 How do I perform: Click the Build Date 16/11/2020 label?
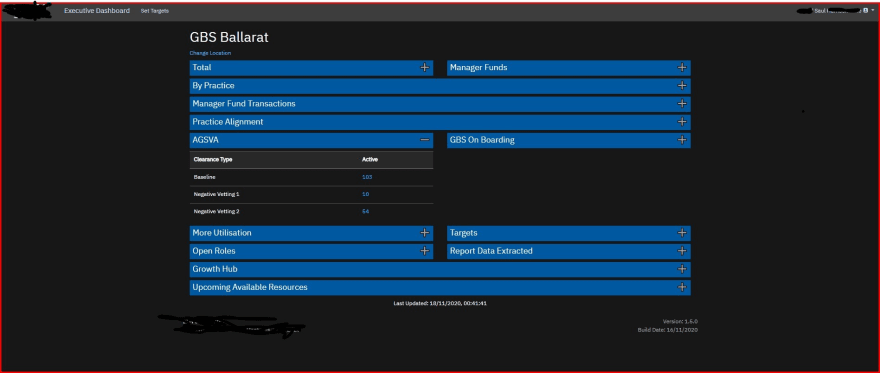668,330
